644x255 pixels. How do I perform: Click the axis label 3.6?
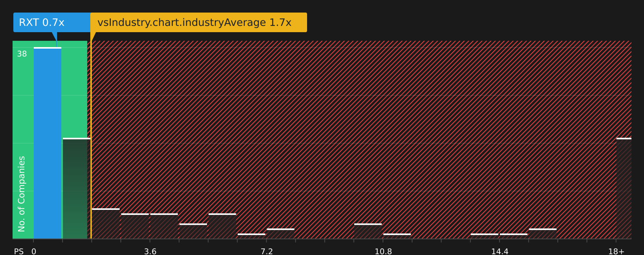coord(150,251)
